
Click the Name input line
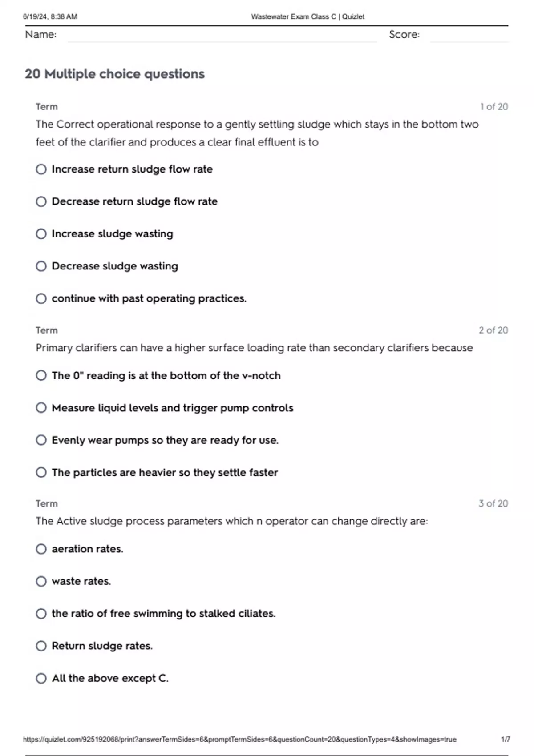pos(222,36)
